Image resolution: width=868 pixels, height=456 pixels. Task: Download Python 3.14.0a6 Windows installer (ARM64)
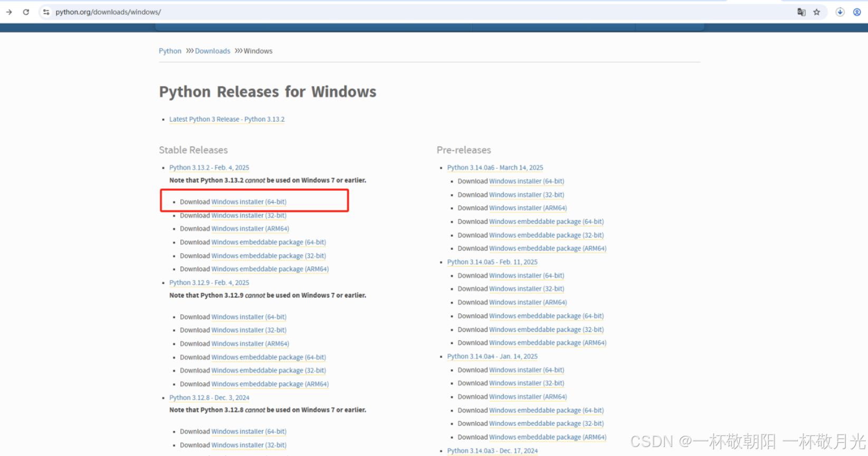(528, 208)
